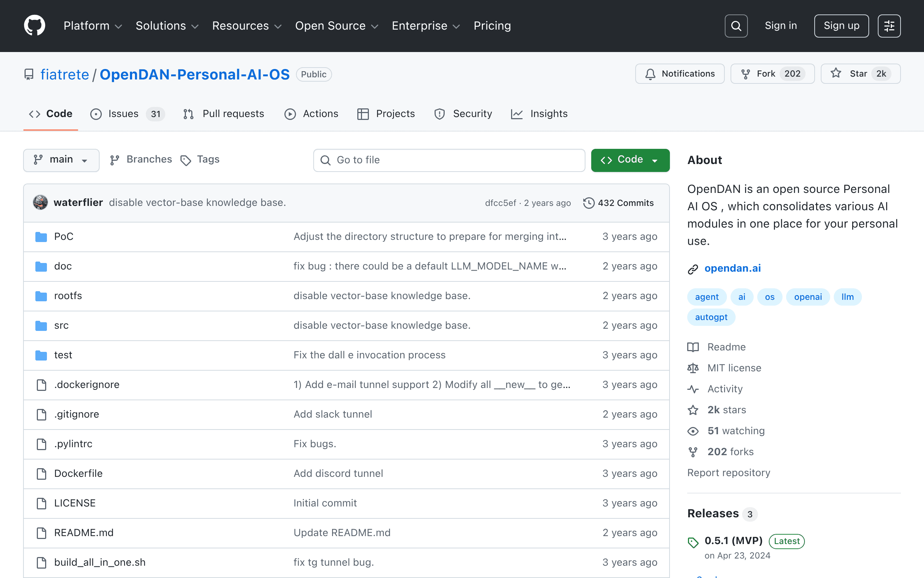Open the appearance settings sliders icon
Viewport: 924px width, 578px height.
[x=889, y=26]
